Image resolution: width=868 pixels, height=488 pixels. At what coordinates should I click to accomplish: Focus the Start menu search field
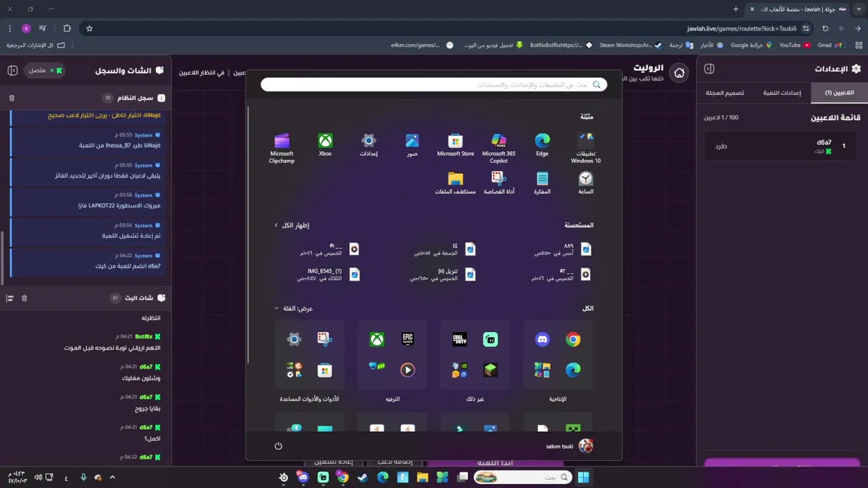click(x=434, y=85)
